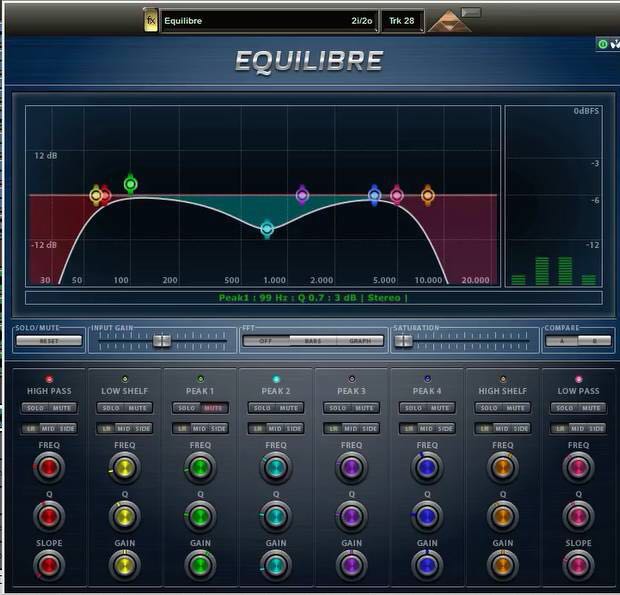
Task: Switch to Compare B state
Action: pyautogui.click(x=595, y=340)
